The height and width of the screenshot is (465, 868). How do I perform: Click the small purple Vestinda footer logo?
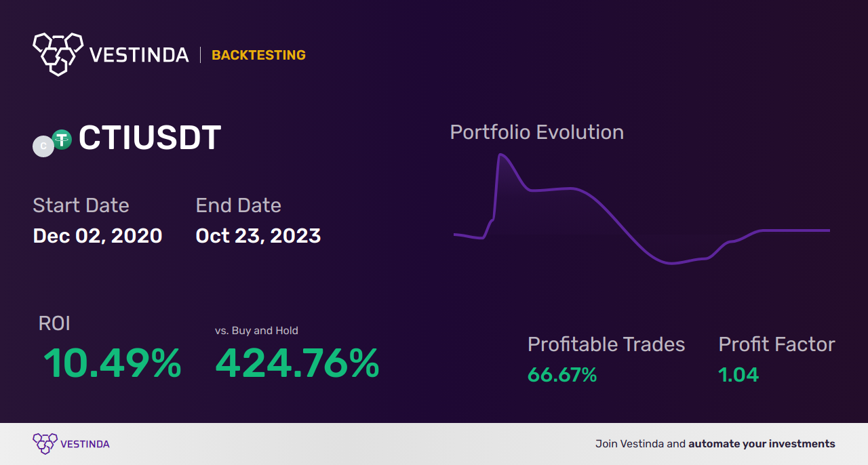[x=45, y=444]
